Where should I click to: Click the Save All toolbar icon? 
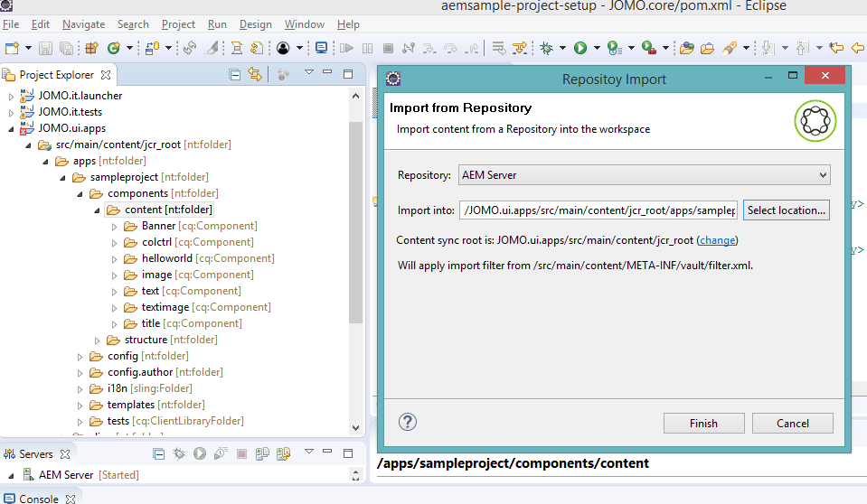click(66, 48)
